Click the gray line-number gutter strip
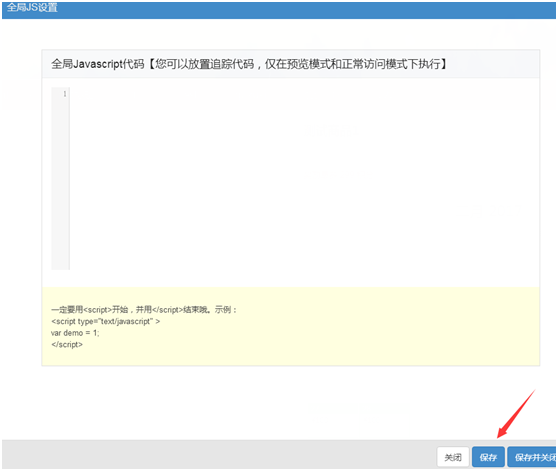The width and height of the screenshot is (558, 471). pos(60,179)
